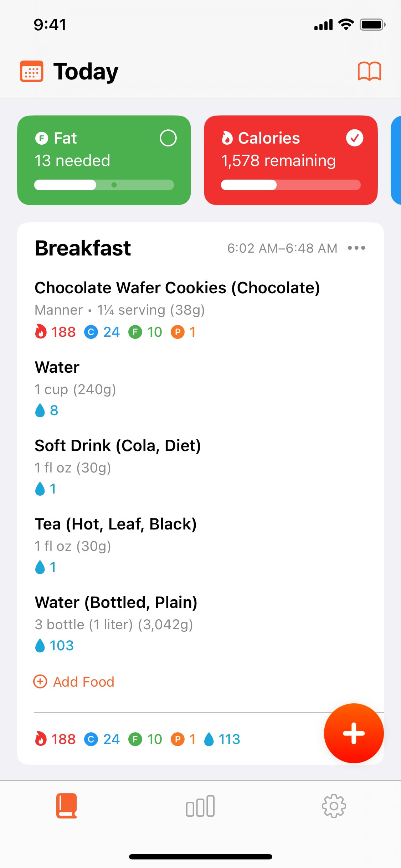Open the food library book icon
401x868 pixels.
pyautogui.click(x=369, y=71)
